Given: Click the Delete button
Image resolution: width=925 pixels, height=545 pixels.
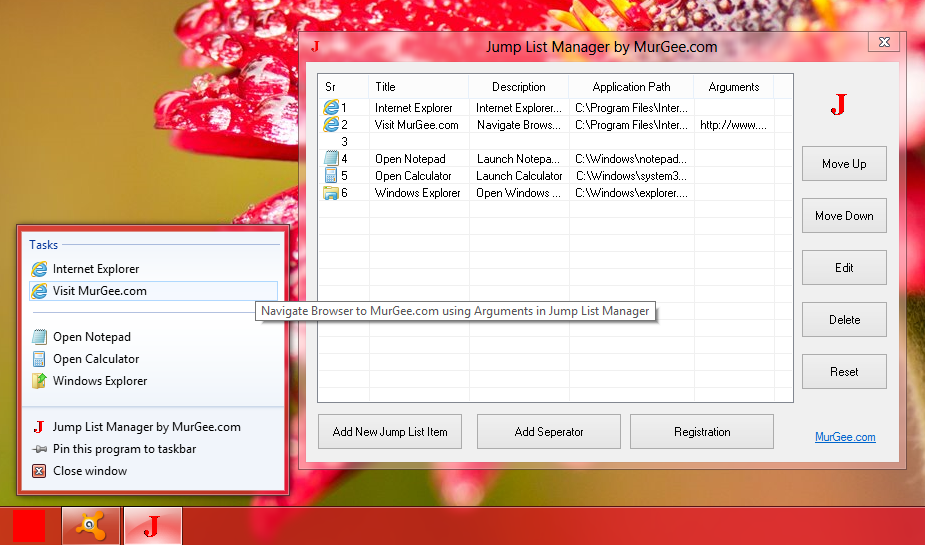Looking at the screenshot, I should (844, 319).
